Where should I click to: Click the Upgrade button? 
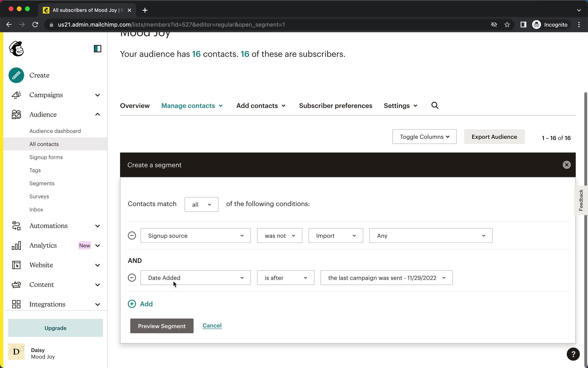coord(55,328)
